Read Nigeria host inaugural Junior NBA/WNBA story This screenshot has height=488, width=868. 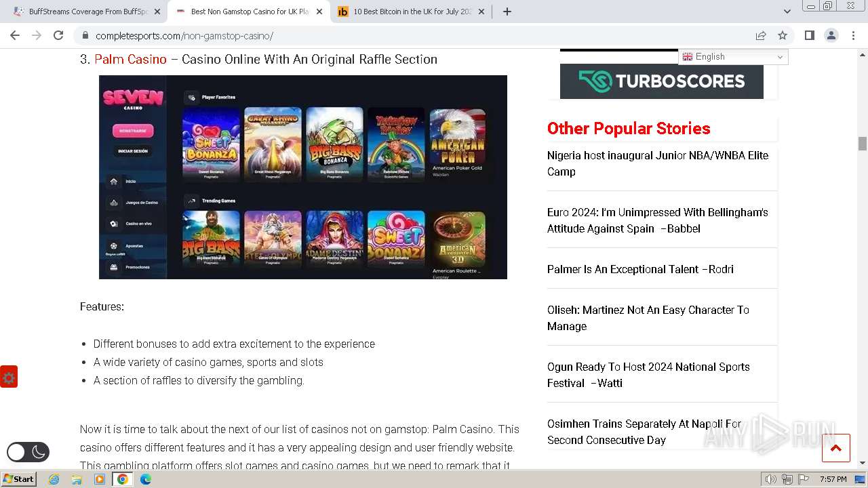658,163
